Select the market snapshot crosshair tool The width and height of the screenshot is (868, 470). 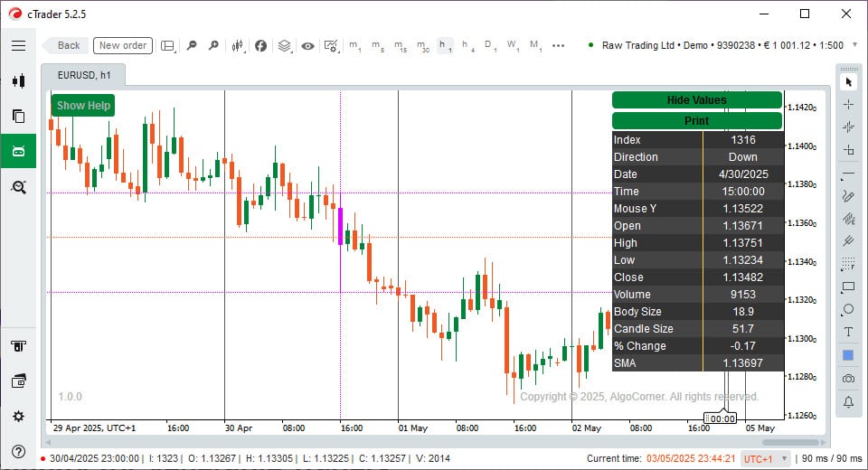pos(848,127)
